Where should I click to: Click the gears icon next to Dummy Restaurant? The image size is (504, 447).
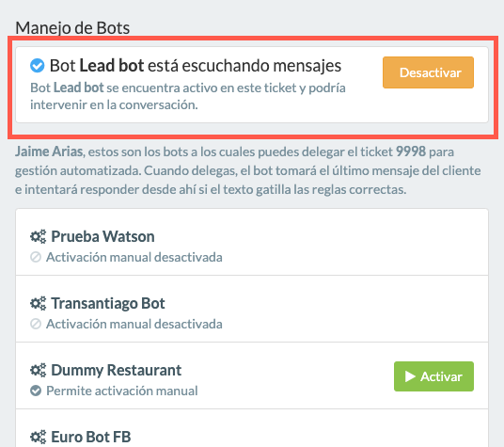pos(38,370)
